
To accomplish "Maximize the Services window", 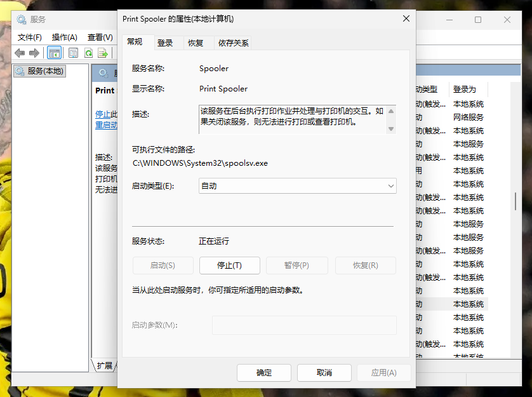I will pyautogui.click(x=478, y=20).
